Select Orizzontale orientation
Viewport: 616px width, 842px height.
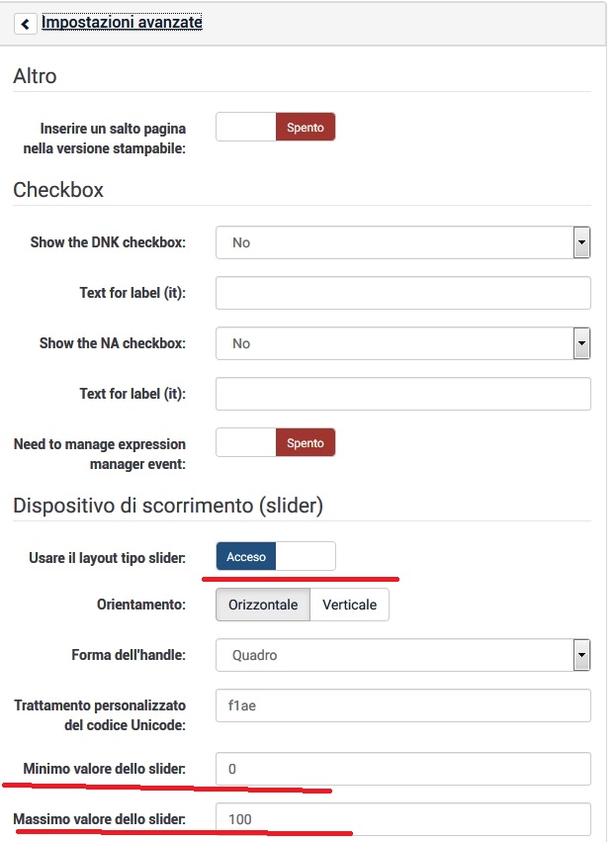point(263,605)
